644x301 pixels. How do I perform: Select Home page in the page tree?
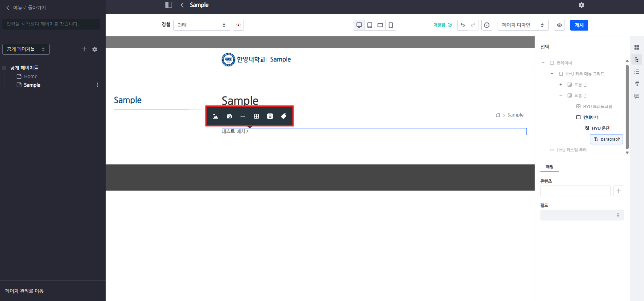tap(31, 76)
